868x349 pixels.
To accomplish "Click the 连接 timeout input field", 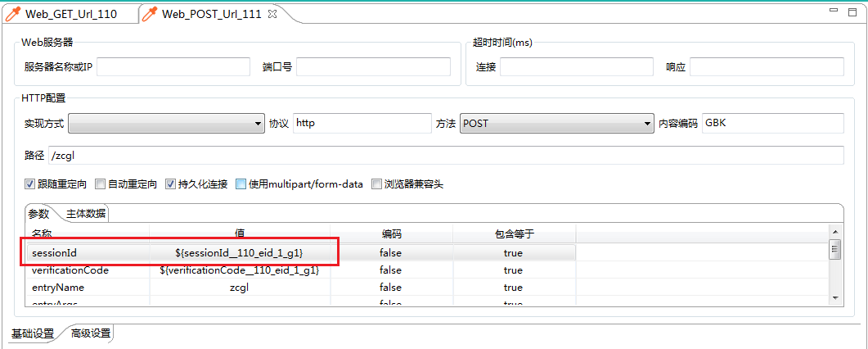I will [x=577, y=67].
